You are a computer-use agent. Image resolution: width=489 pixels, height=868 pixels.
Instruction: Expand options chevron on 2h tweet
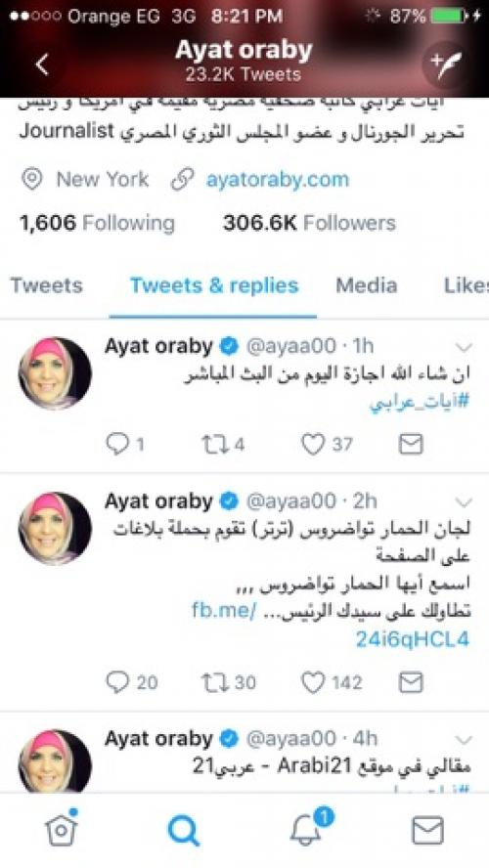[x=463, y=502]
